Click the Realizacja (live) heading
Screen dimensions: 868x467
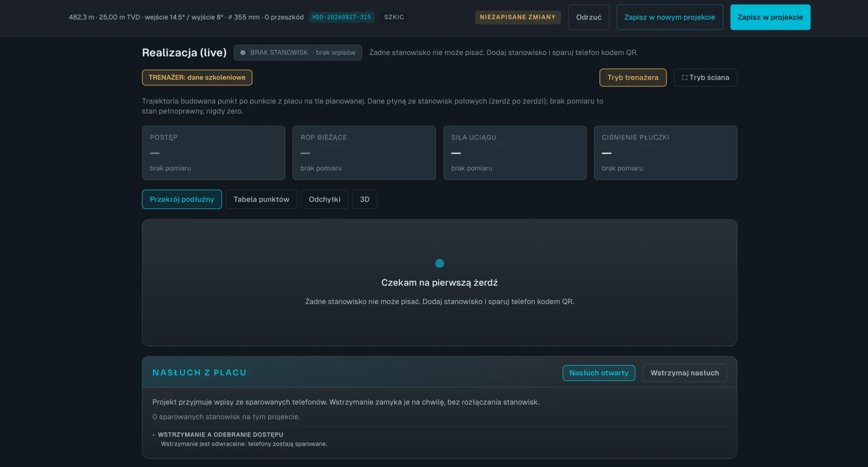pos(184,53)
